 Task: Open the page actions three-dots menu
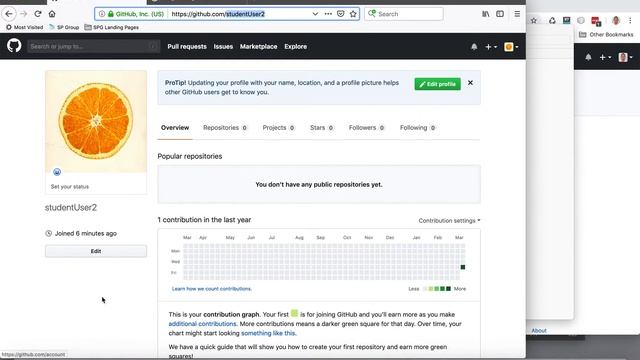coord(328,14)
